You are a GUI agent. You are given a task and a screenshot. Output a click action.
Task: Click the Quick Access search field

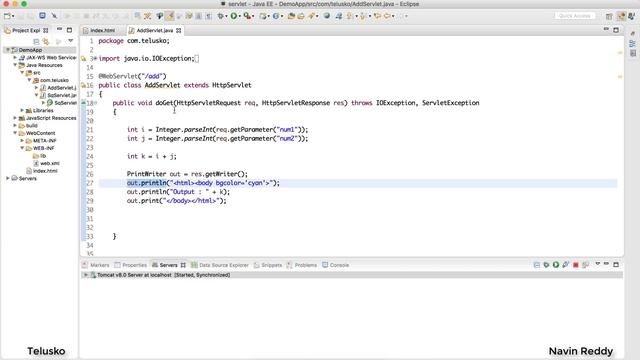[575, 16]
